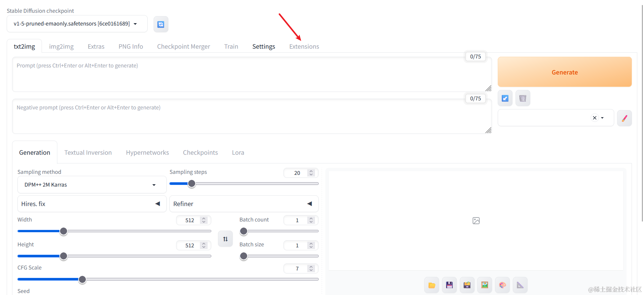The height and width of the screenshot is (295, 644).
Task: Click the Batch count stepper arrows
Action: [311, 220]
